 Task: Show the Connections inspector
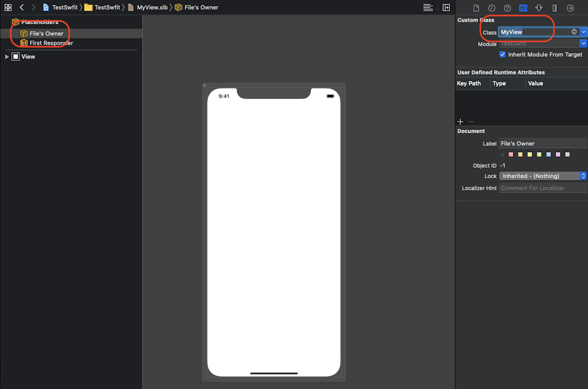570,8
